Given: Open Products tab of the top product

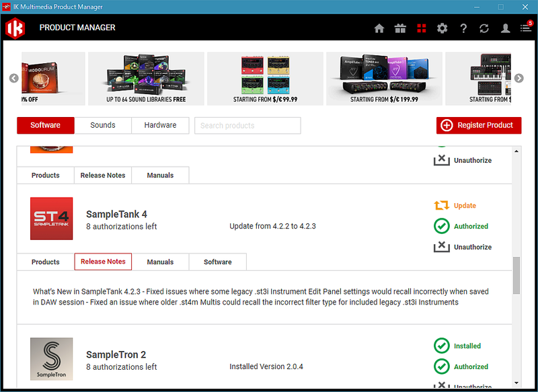Looking at the screenshot, I should coord(45,175).
